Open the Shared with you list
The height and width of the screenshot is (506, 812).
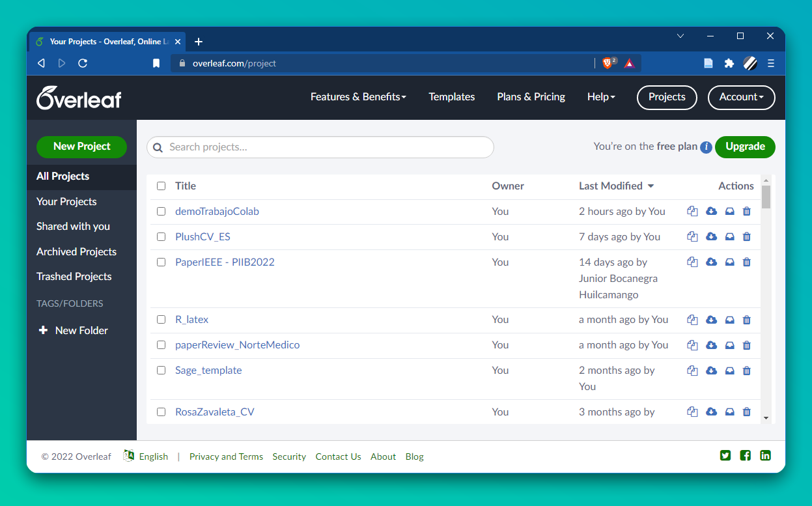pos(73,226)
